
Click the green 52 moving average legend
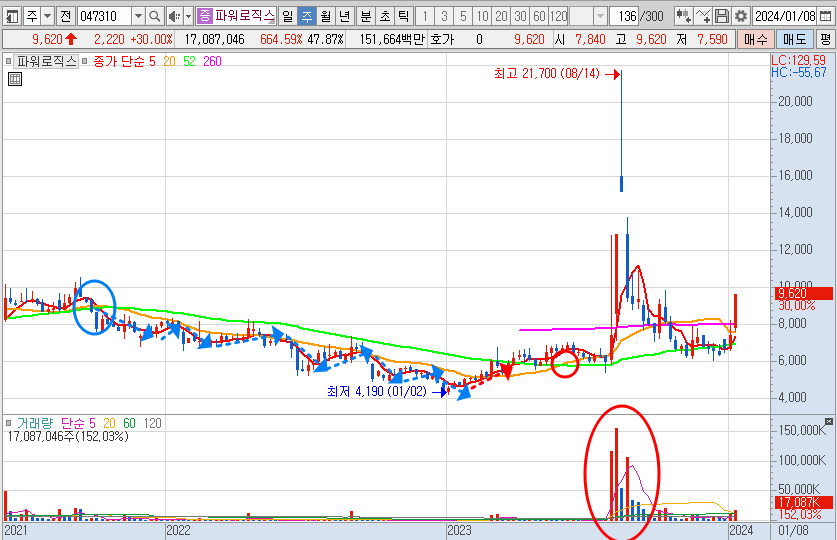point(189,61)
